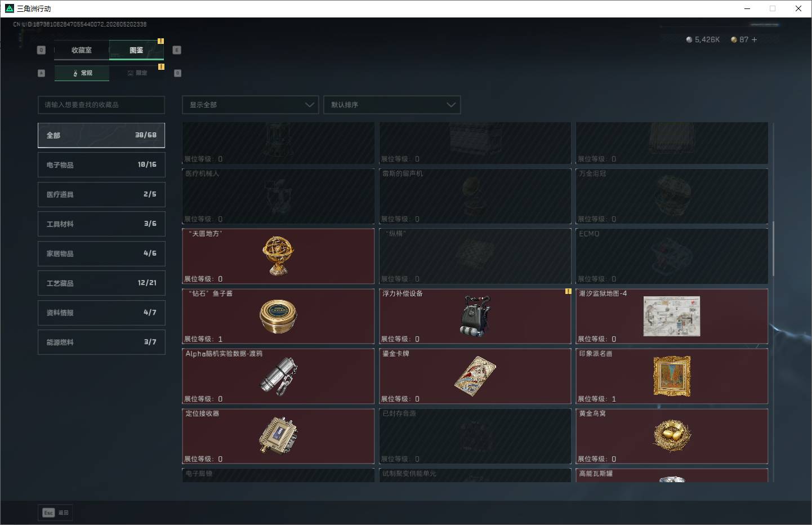Open the 定位接收器 receiver item
The height and width of the screenshot is (525, 812).
point(278,436)
